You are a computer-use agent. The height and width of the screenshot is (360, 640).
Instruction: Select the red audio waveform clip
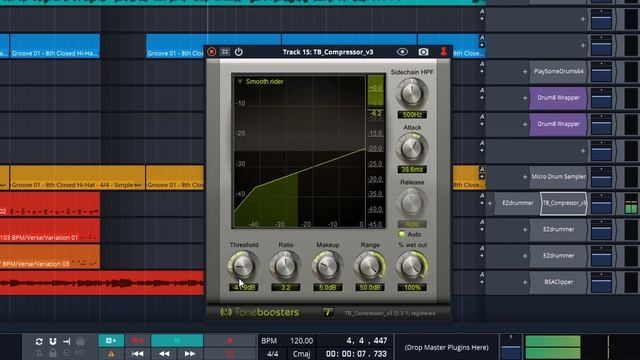point(102,282)
